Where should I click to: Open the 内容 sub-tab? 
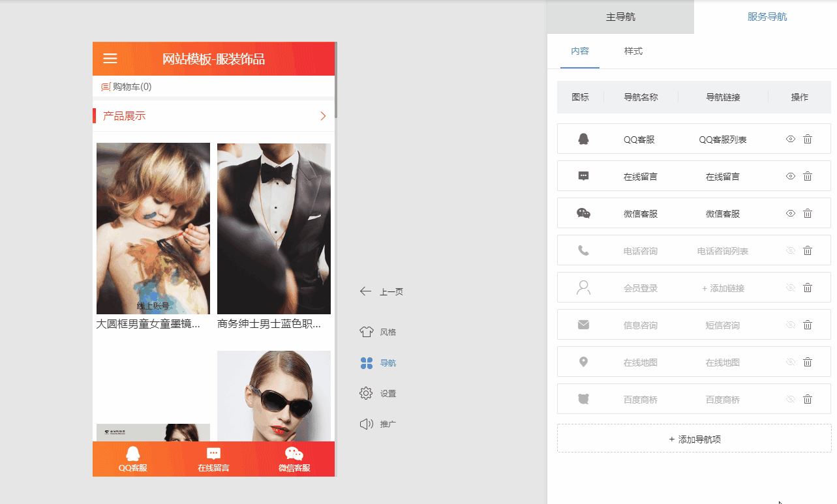tap(580, 51)
